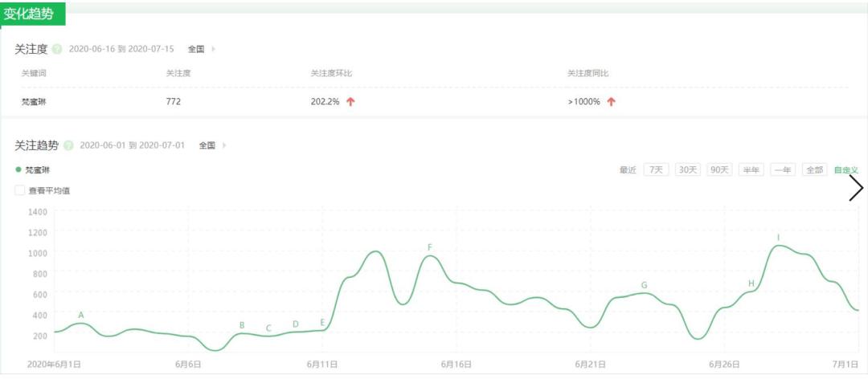This screenshot has width=868, height=379.
Task: Open the 变化趋势 tab header
Action: pos(33,14)
